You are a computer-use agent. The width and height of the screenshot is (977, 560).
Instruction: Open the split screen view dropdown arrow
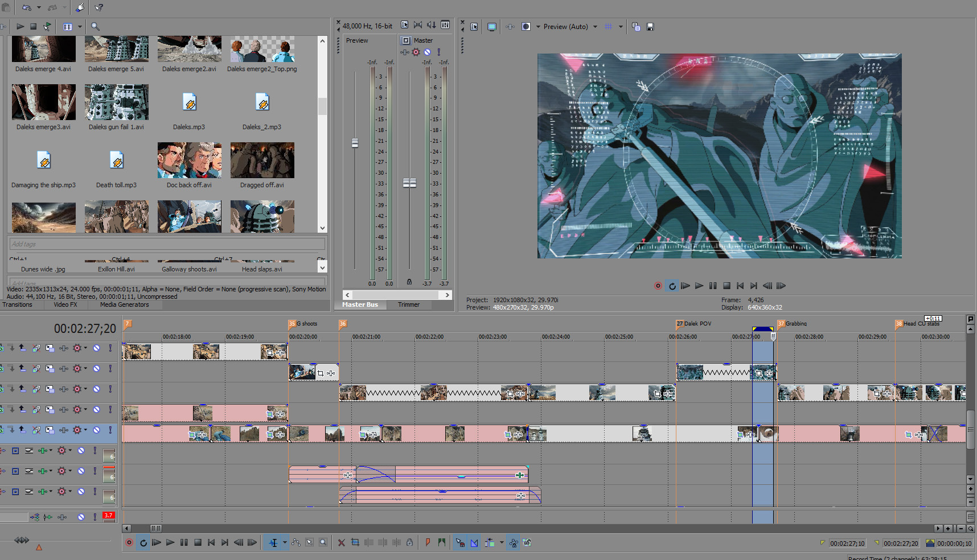538,27
